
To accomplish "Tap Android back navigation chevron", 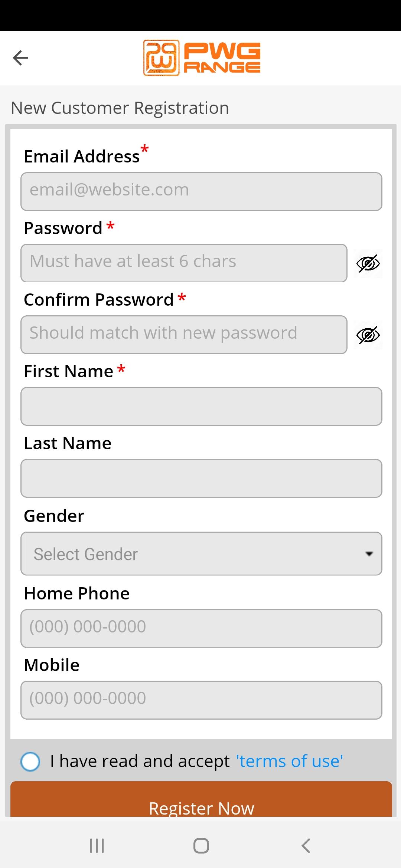I will click(306, 846).
